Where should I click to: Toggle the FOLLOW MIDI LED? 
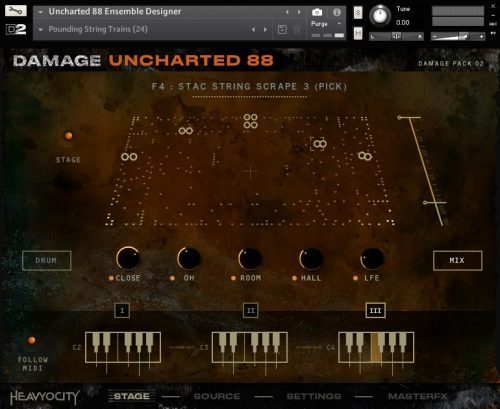tap(32, 340)
